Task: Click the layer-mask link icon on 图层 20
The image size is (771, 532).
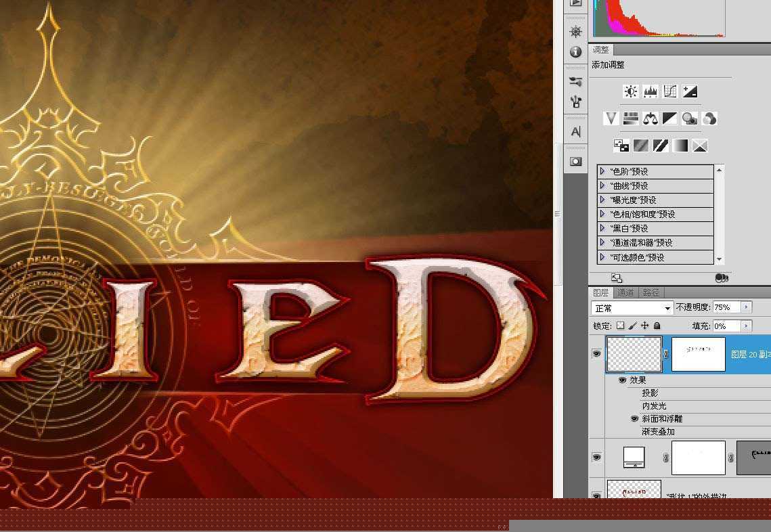Action: (666, 354)
